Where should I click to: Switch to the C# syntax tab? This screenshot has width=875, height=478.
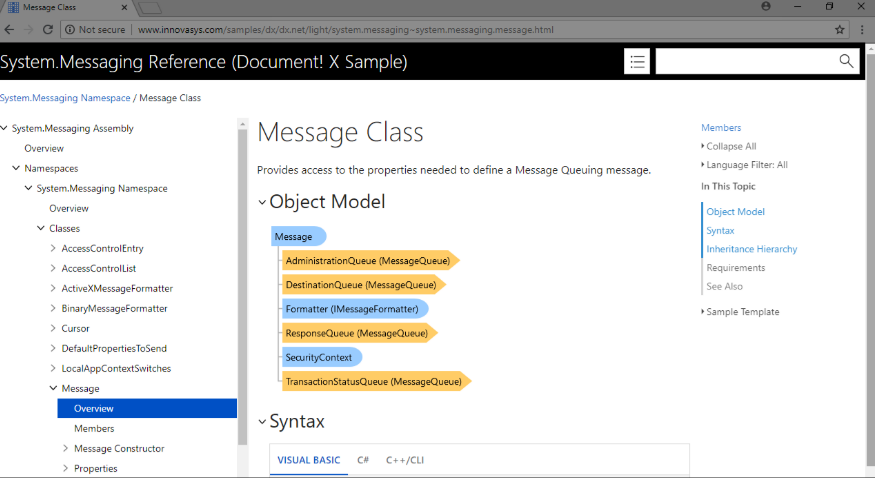click(x=363, y=460)
